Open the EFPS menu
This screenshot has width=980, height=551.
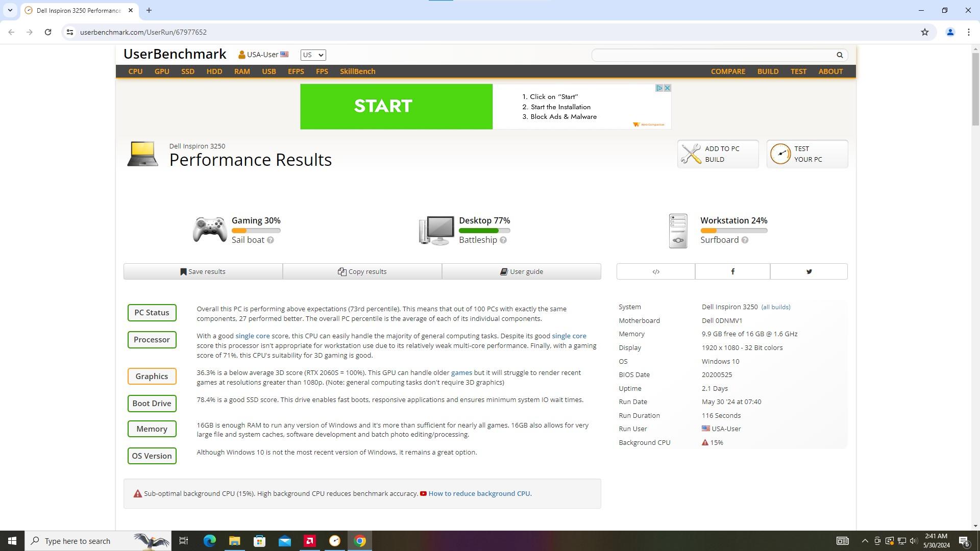point(296,71)
